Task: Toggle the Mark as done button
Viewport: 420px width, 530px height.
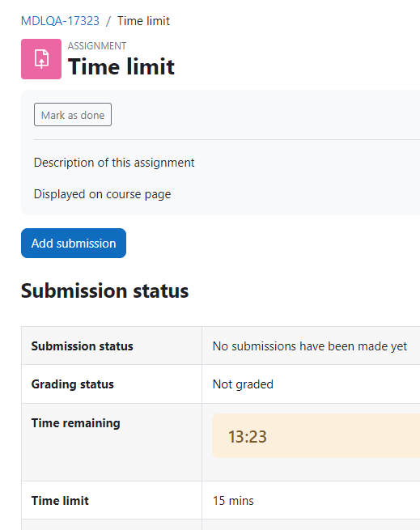Action: tap(73, 115)
